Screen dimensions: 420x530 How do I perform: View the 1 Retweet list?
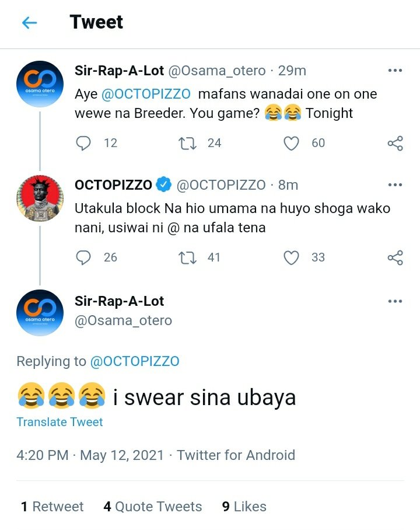[52, 507]
